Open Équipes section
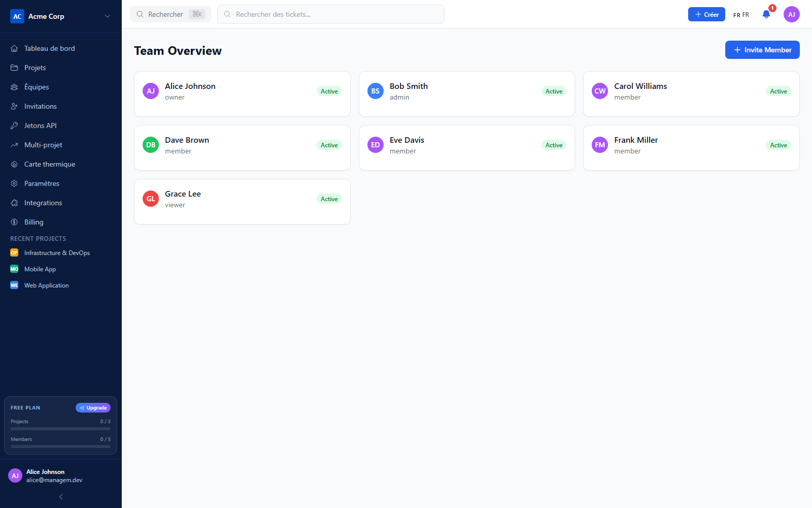 61,87
